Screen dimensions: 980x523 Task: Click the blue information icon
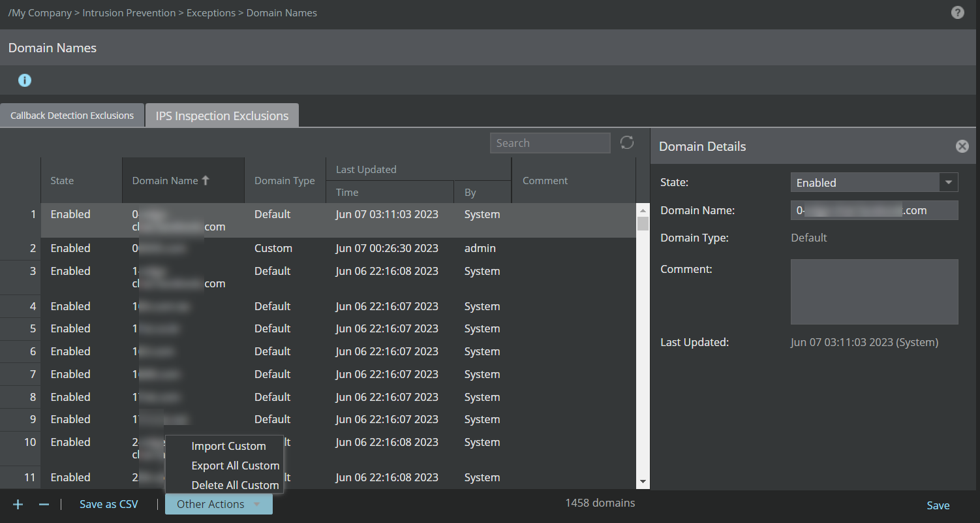[25, 80]
